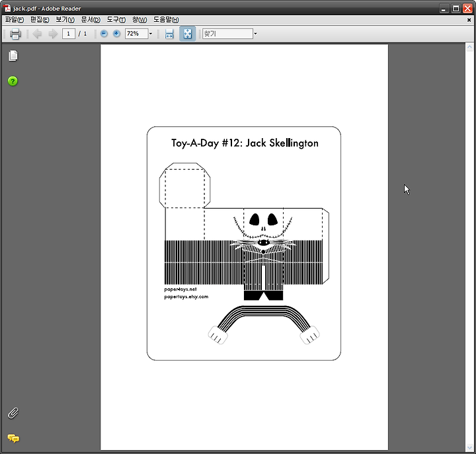
Task: Click the 72% zoom value field
Action: [x=137, y=34]
